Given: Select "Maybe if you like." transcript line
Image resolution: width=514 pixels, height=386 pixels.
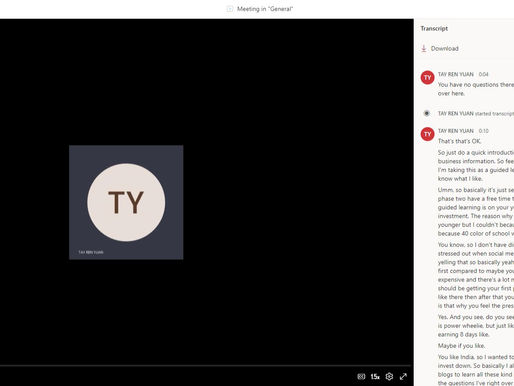Looking at the screenshot, I should [461, 346].
